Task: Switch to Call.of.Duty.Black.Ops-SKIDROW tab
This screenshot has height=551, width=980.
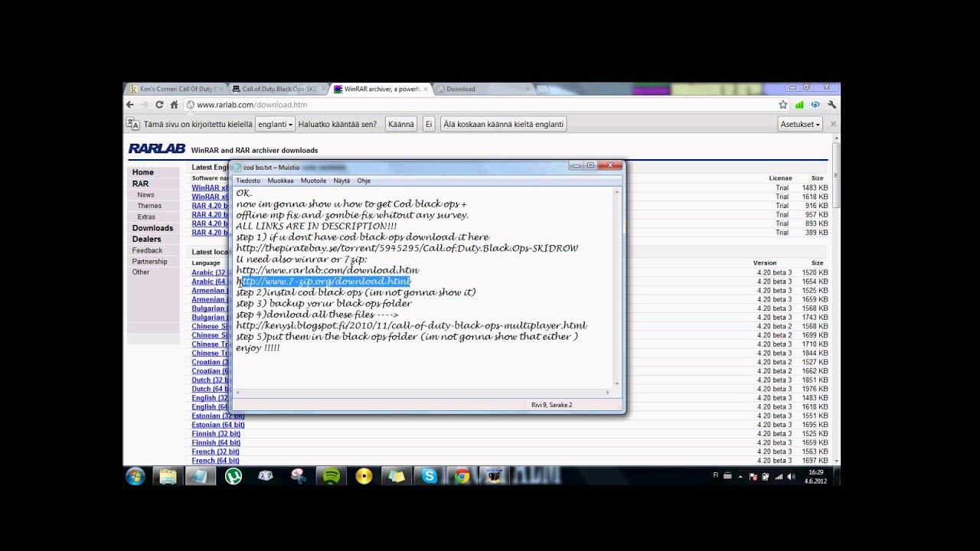Action: (x=279, y=89)
